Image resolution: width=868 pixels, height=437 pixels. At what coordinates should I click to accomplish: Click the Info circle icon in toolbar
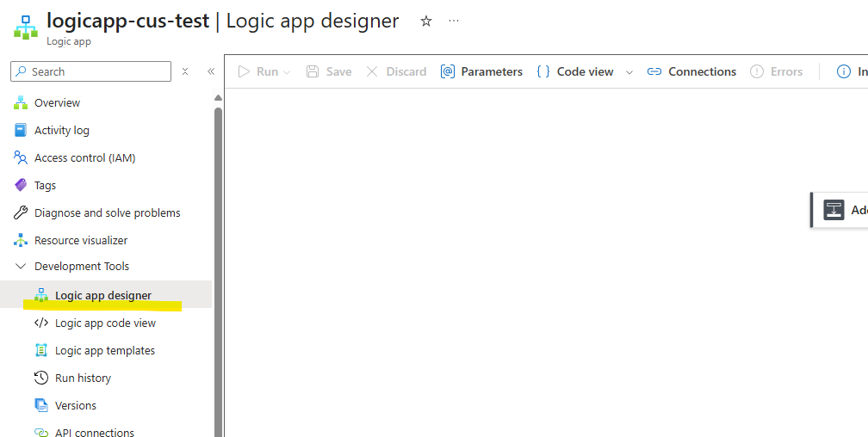[844, 71]
